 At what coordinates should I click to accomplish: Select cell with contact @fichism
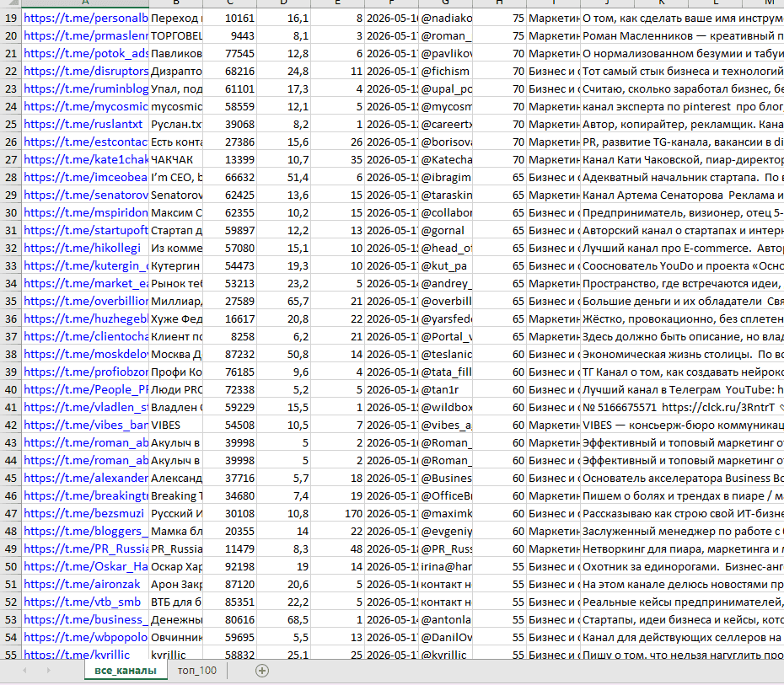tap(445, 71)
